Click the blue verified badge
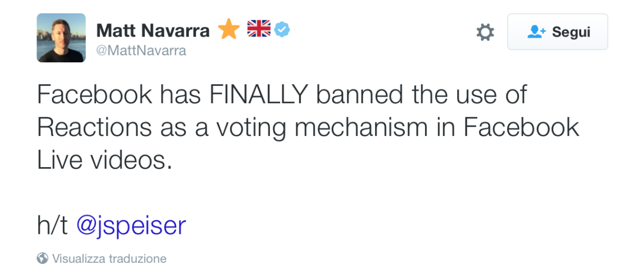The width and height of the screenshot is (644, 274). [282, 30]
